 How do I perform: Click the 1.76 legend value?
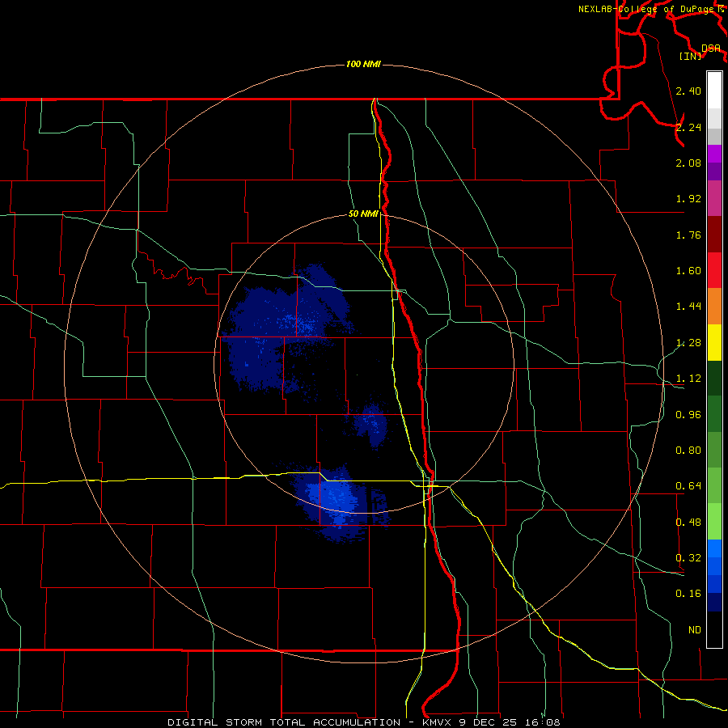click(688, 235)
